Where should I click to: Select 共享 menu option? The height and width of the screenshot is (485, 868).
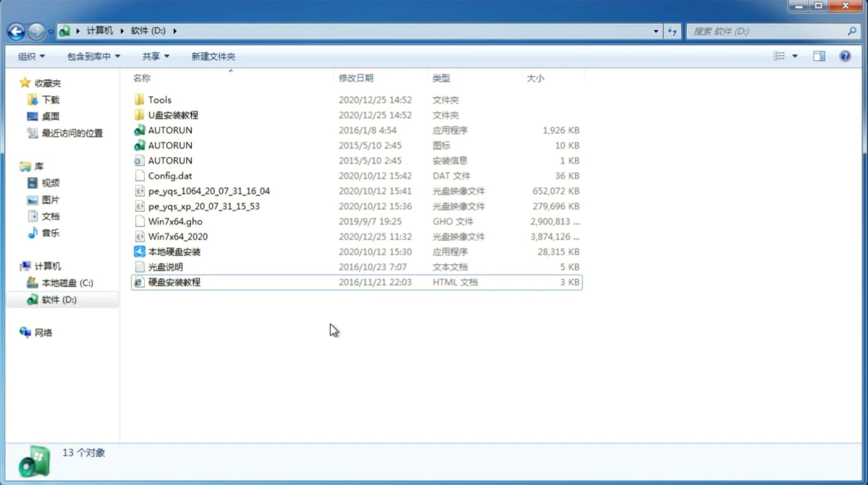[154, 56]
